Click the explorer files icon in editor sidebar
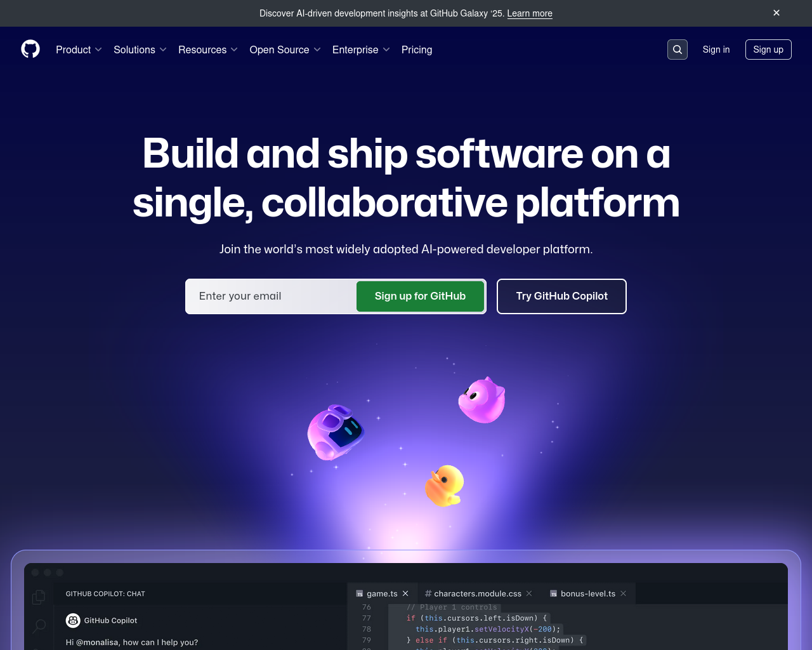The width and height of the screenshot is (812, 650). click(x=39, y=597)
